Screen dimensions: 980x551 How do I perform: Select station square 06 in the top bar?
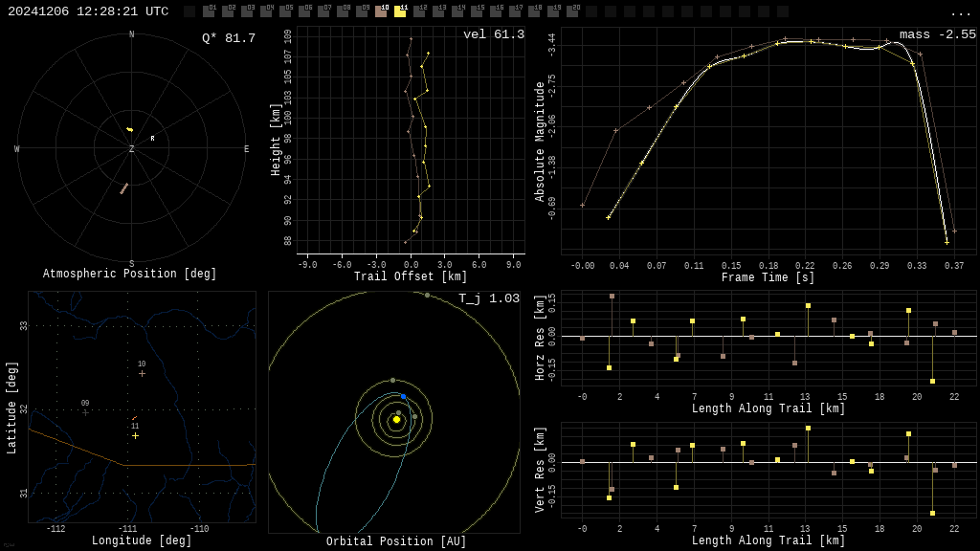(x=304, y=11)
